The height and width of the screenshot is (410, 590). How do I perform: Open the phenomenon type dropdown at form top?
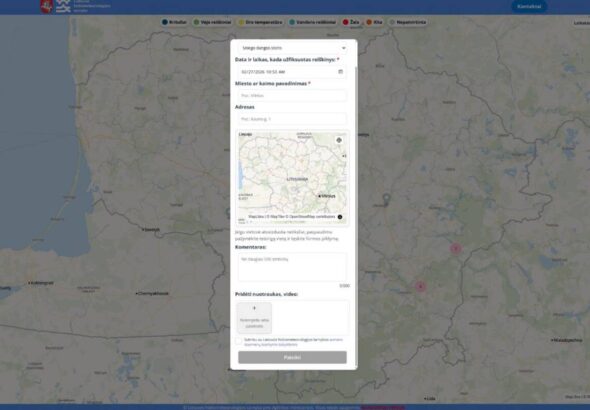tap(292, 48)
